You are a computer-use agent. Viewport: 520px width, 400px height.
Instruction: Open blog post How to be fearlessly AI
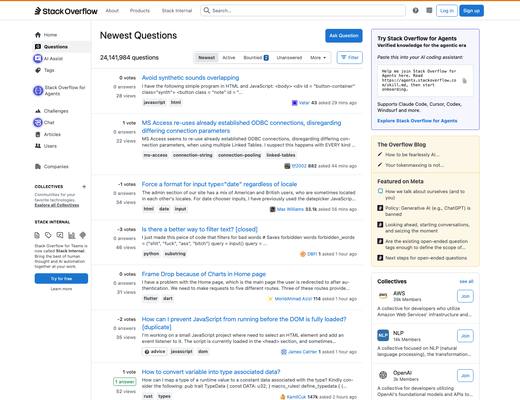(x=412, y=155)
